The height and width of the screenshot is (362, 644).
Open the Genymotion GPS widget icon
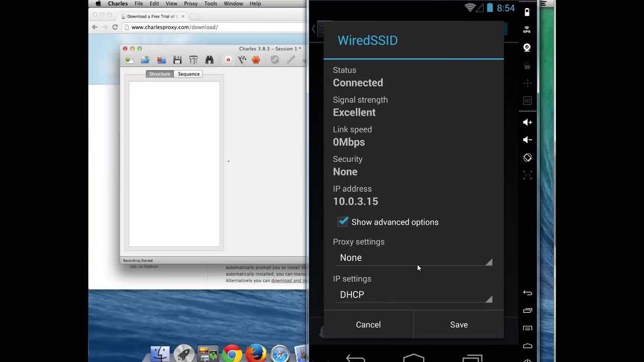click(x=527, y=30)
